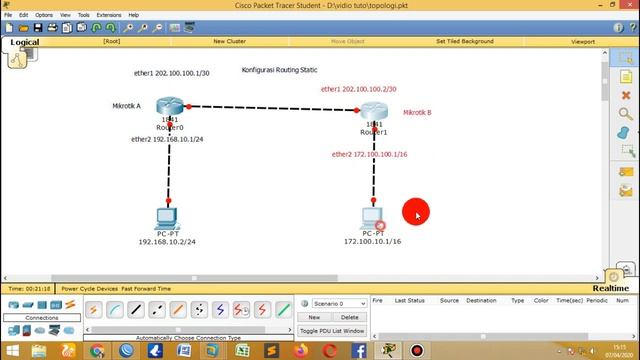Viewport: 640px width, 360px height.
Task: Click the New scenario button
Action: click(x=314, y=317)
